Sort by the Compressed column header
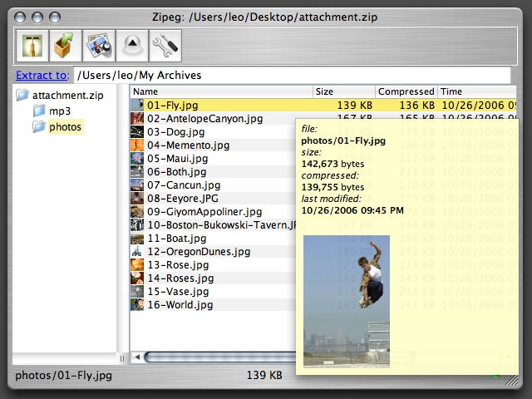Screen dimensions: 532x399 (406, 91)
